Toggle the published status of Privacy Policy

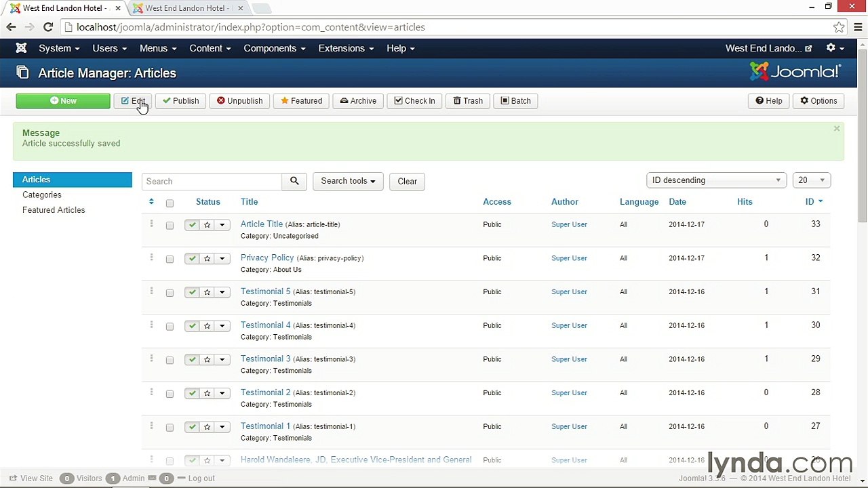coord(193,258)
